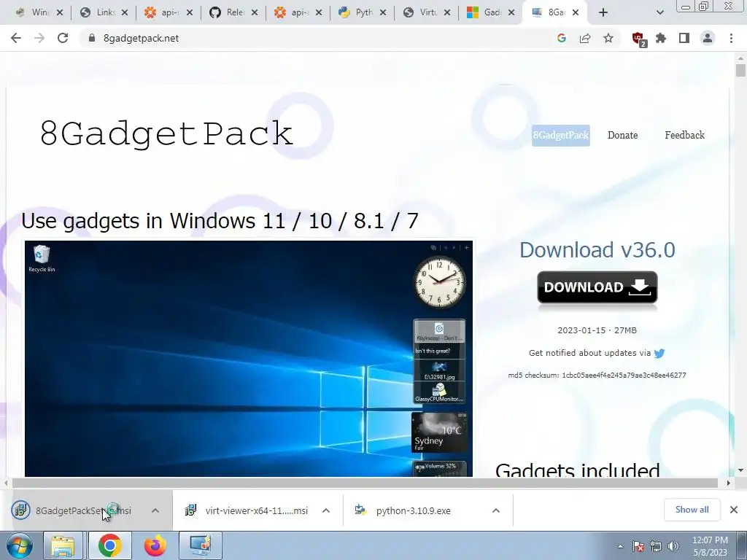Close the current 8GadgetPack tab
The height and width of the screenshot is (560, 747).
[x=576, y=12]
